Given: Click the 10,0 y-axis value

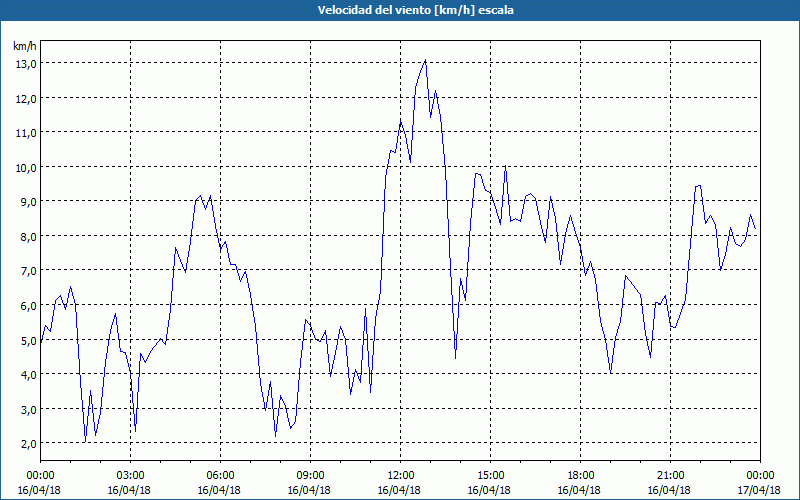Looking at the screenshot, I should point(26,167).
